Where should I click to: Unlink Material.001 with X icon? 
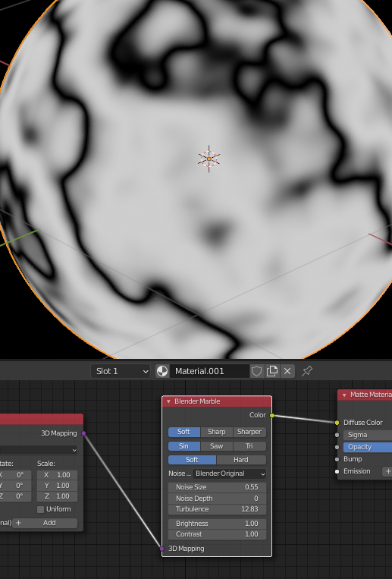(x=287, y=371)
